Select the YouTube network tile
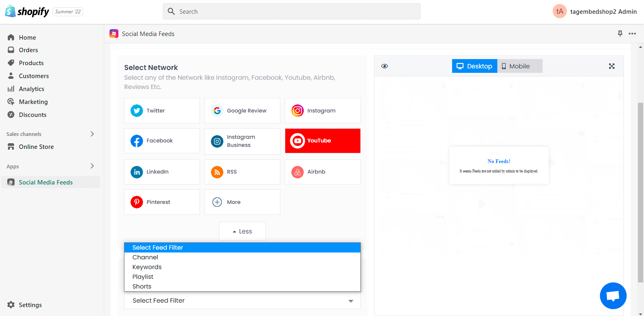644x316 pixels. click(x=322, y=141)
